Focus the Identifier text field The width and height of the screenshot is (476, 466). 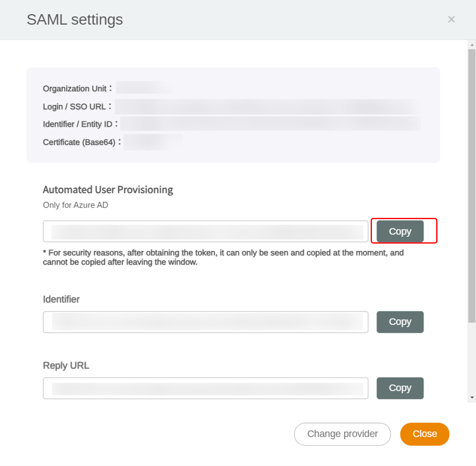tap(206, 322)
